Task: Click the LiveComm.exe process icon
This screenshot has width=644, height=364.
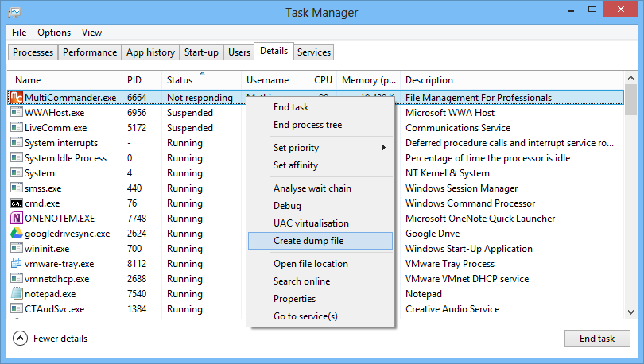Action: pyautogui.click(x=17, y=127)
